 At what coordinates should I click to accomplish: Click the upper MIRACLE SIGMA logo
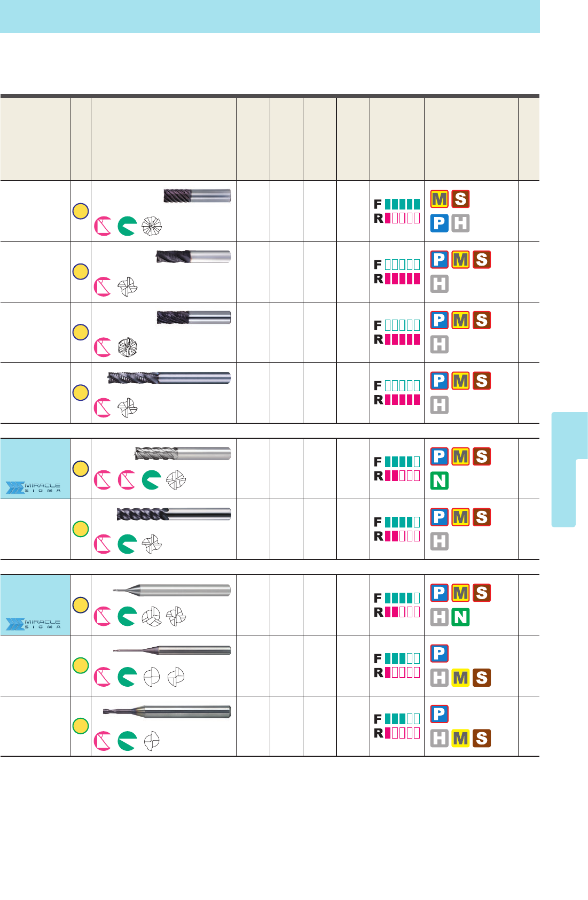[x=33, y=487]
